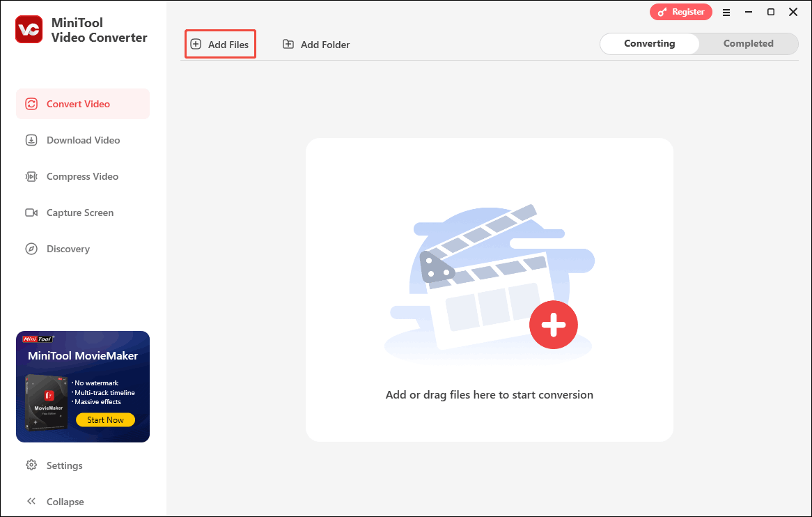Click the Add Files label
Screen dimensions: 812x517
coord(228,45)
